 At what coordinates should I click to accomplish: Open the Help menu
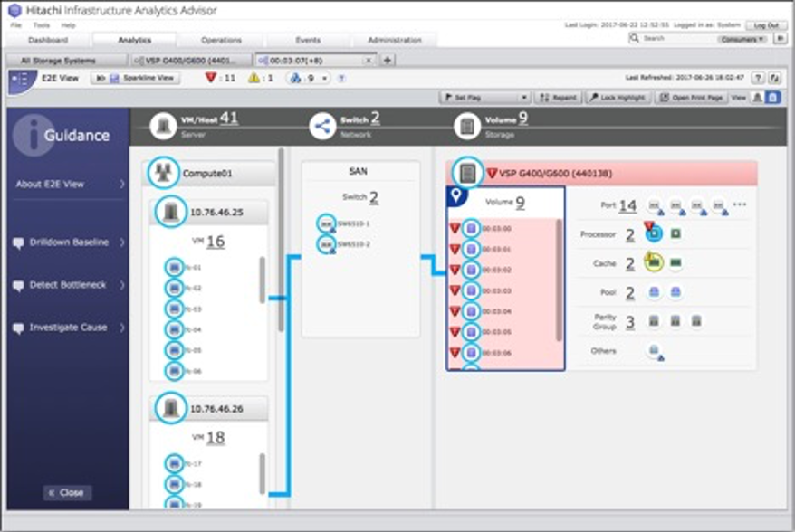coord(68,24)
